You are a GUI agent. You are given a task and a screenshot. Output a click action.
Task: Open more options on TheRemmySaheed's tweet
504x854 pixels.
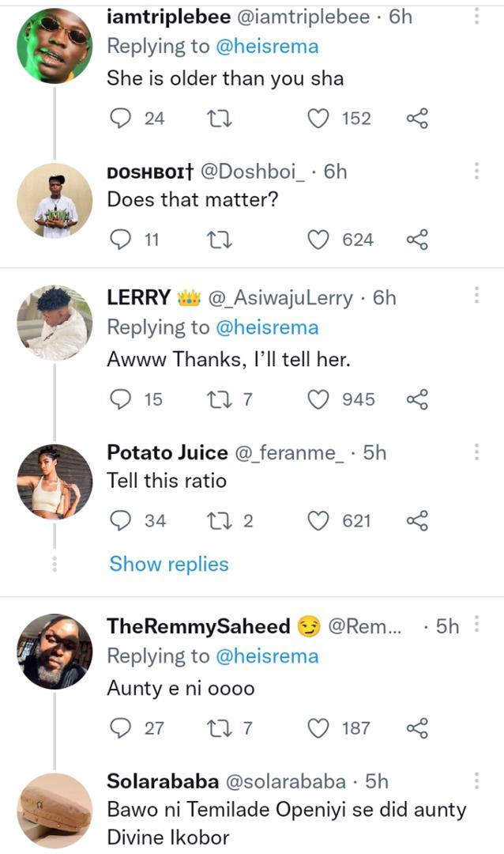click(476, 624)
